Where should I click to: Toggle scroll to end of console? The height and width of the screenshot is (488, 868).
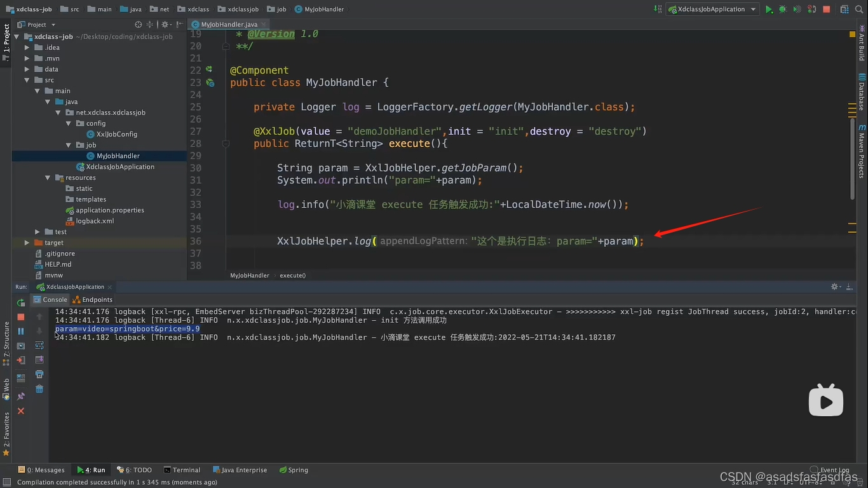tap(39, 360)
